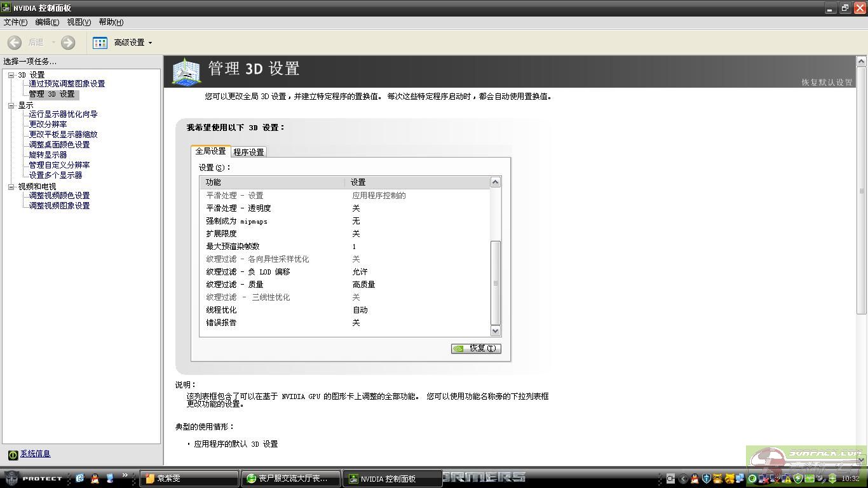
Task: Select the 平滑处理 - 透明度 row
Action: click(x=345, y=208)
